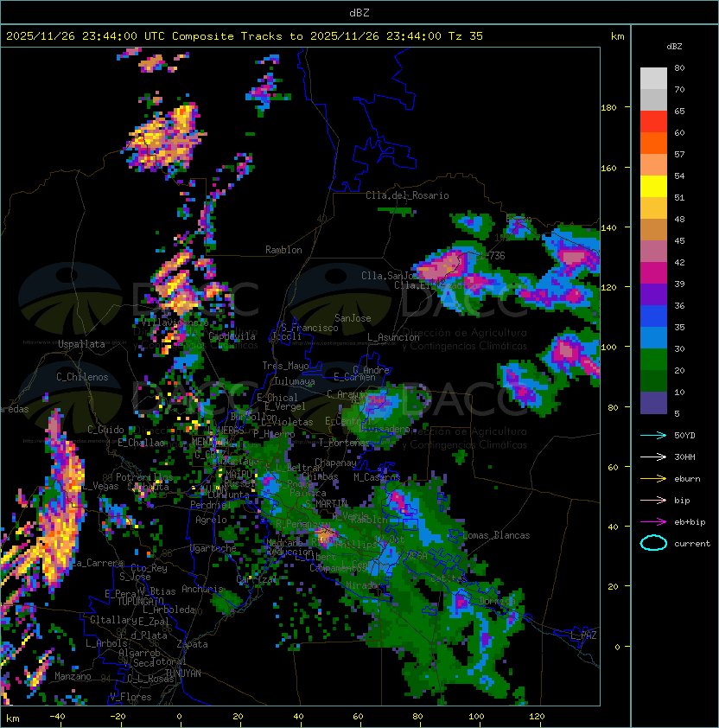Pick the bright green swatch between 30 and 20
This screenshot has width=719, height=728.
(x=653, y=360)
